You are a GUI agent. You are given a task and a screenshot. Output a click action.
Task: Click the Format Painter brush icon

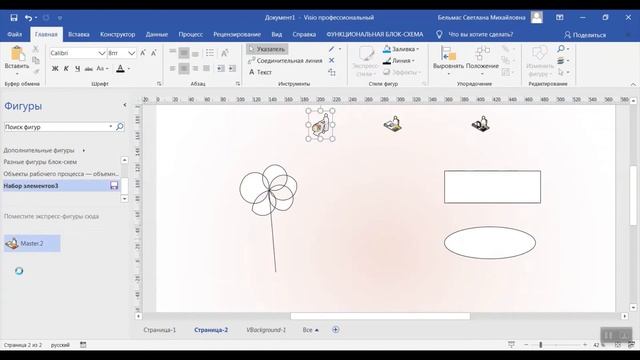(x=36, y=71)
